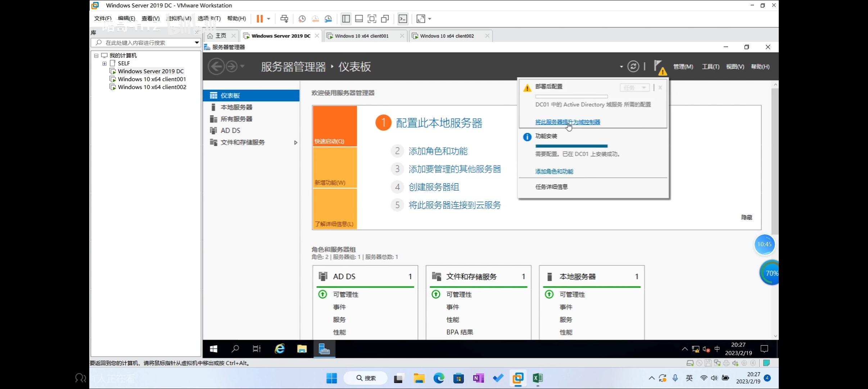
Task: Click the VMware pause button icon
Action: tap(259, 19)
